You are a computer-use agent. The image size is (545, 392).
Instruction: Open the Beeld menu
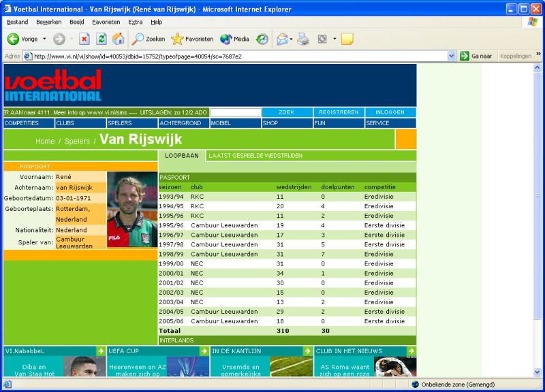77,22
